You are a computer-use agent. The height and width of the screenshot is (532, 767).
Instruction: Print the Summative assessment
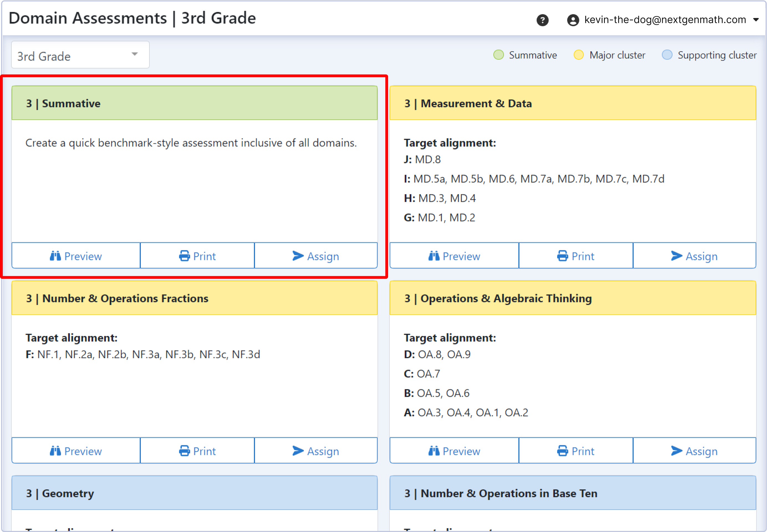pos(197,256)
